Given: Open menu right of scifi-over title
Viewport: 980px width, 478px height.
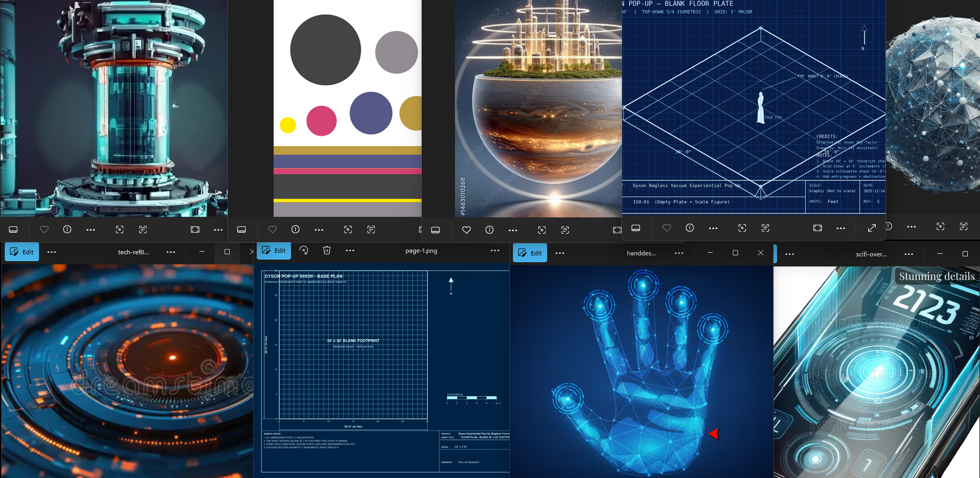Looking at the screenshot, I should (x=909, y=254).
